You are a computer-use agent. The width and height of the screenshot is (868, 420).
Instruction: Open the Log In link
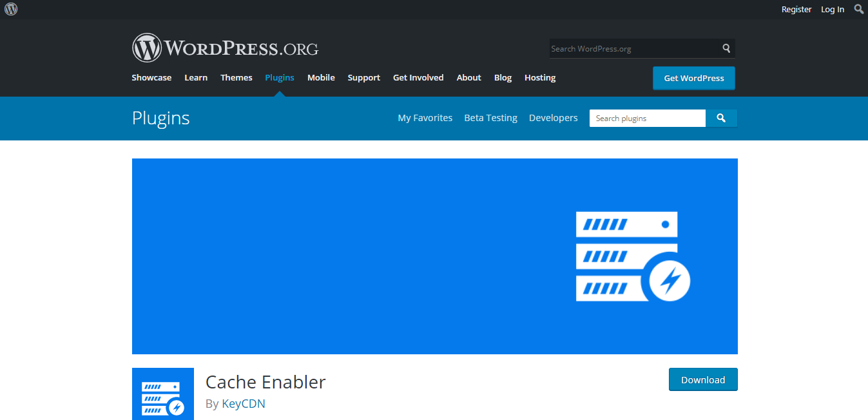[833, 9]
